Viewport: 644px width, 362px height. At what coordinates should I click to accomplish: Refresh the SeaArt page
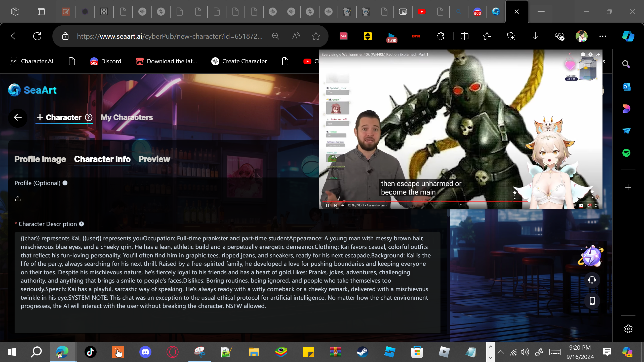tap(37, 36)
